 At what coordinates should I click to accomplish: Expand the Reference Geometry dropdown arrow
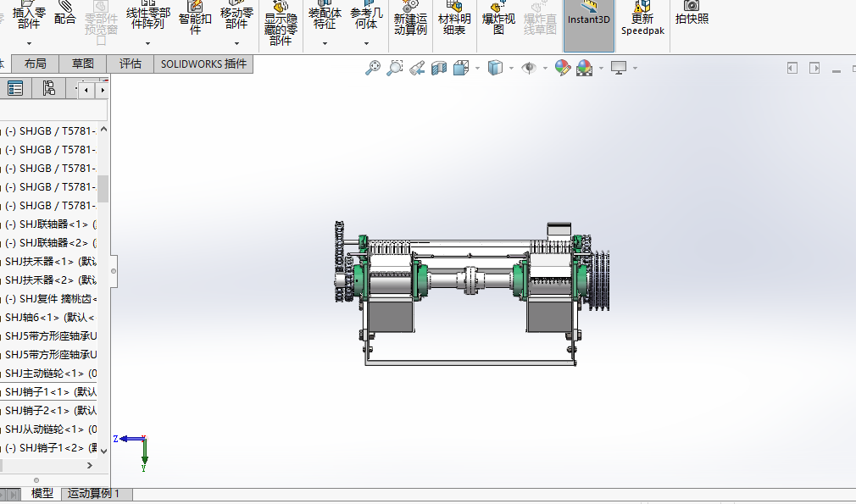(x=366, y=43)
